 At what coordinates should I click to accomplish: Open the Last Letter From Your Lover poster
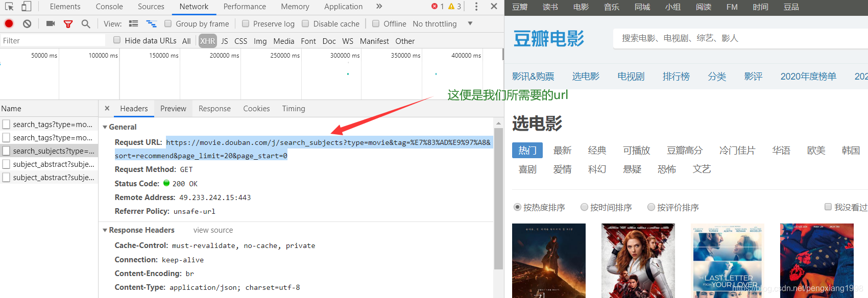[728, 261]
